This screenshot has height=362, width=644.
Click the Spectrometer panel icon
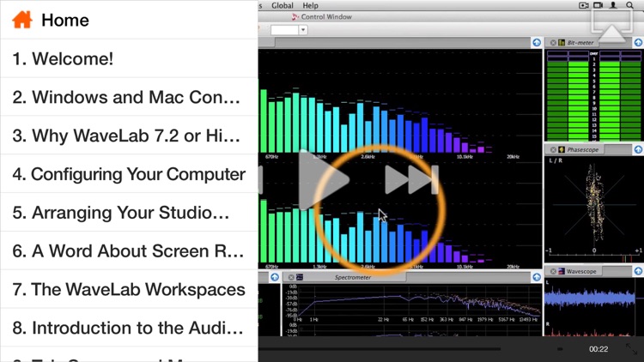300,277
